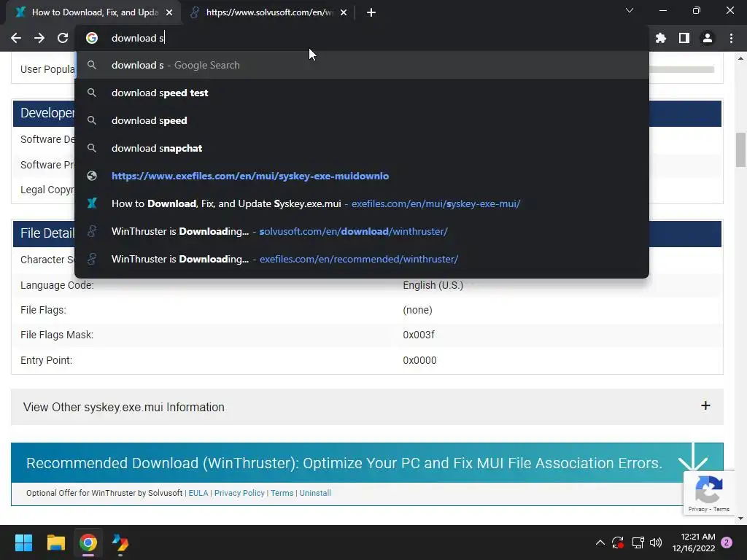The image size is (747, 560).
Task: Open the volume speaker icon
Action: (x=656, y=542)
